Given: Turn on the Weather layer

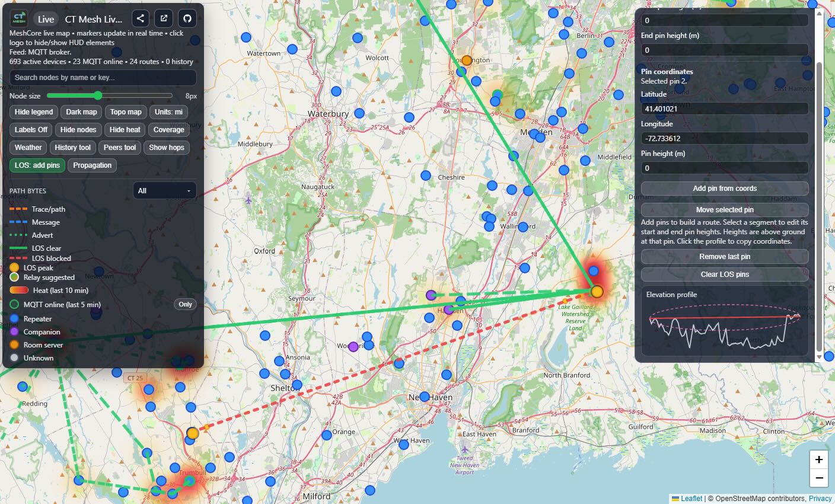Looking at the screenshot, I should point(28,148).
